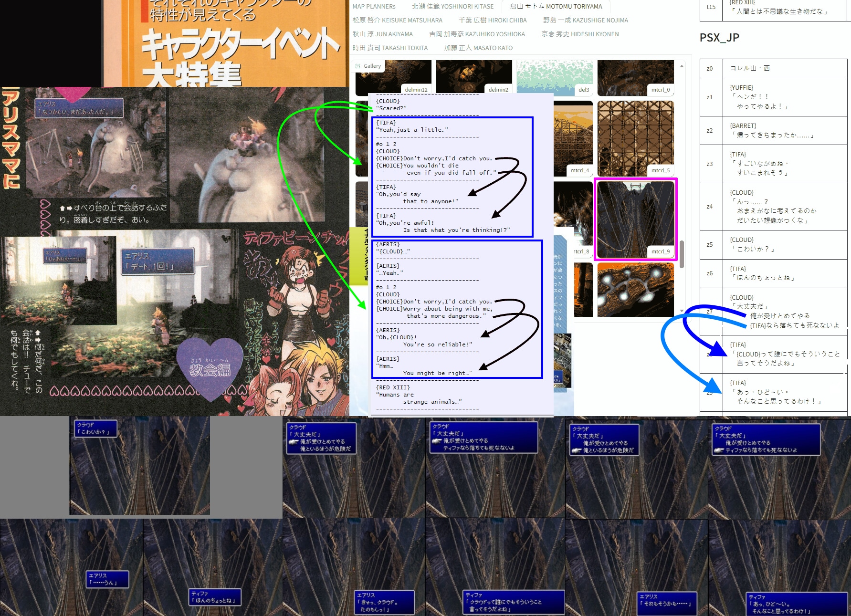Click the gallery scrollbar up arrow
The image size is (851, 616).
(682, 66)
